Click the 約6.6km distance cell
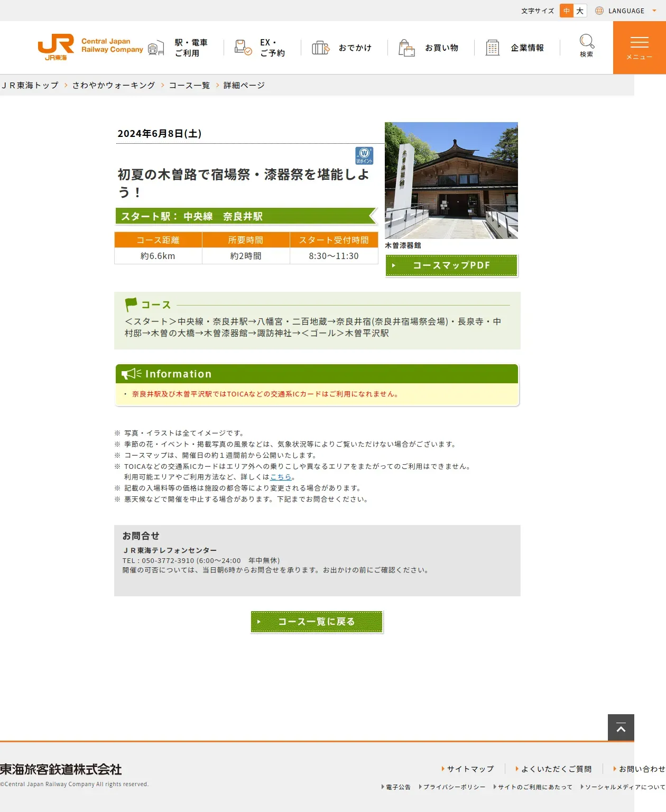Image resolution: width=666 pixels, height=812 pixels. (158, 256)
